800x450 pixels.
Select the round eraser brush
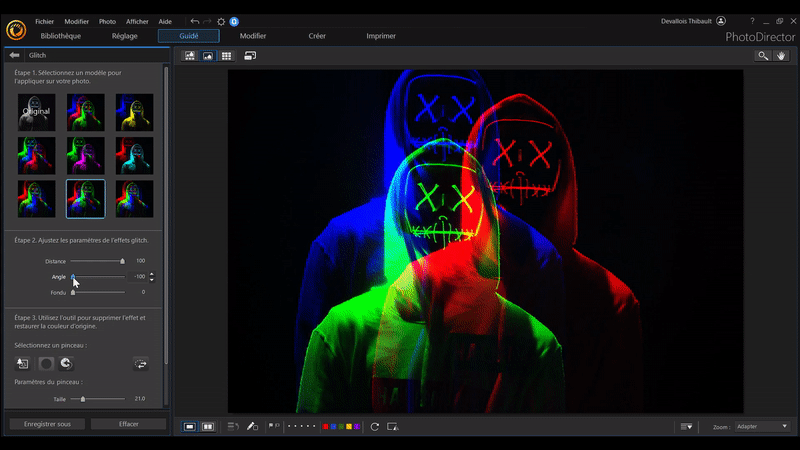46,363
